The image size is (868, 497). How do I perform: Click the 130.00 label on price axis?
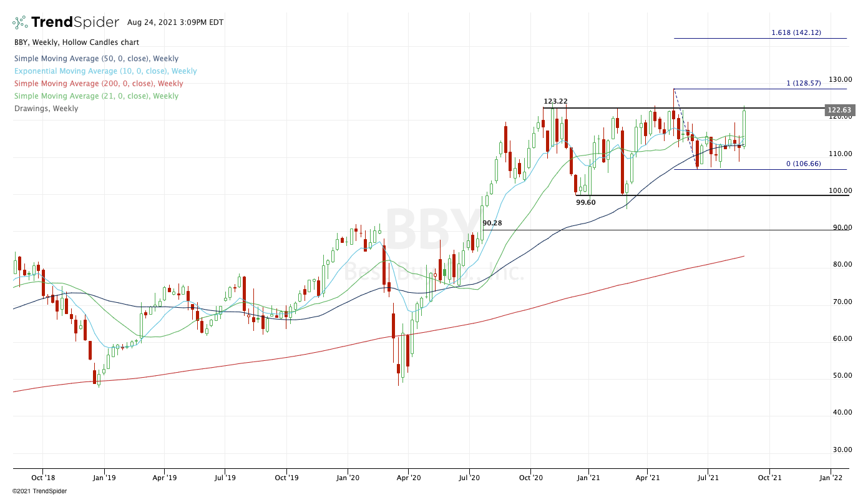click(841, 80)
